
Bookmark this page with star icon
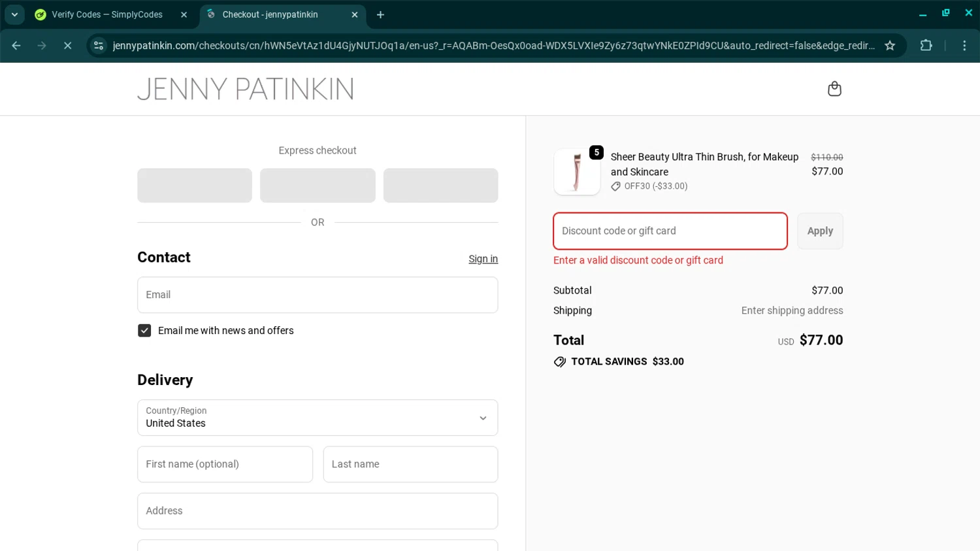(x=890, y=46)
